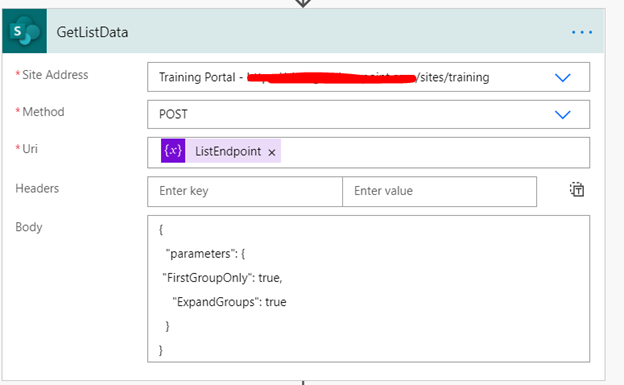This screenshot has height=385, width=624.
Task: Click the Body JSON text area
Action: 369,289
